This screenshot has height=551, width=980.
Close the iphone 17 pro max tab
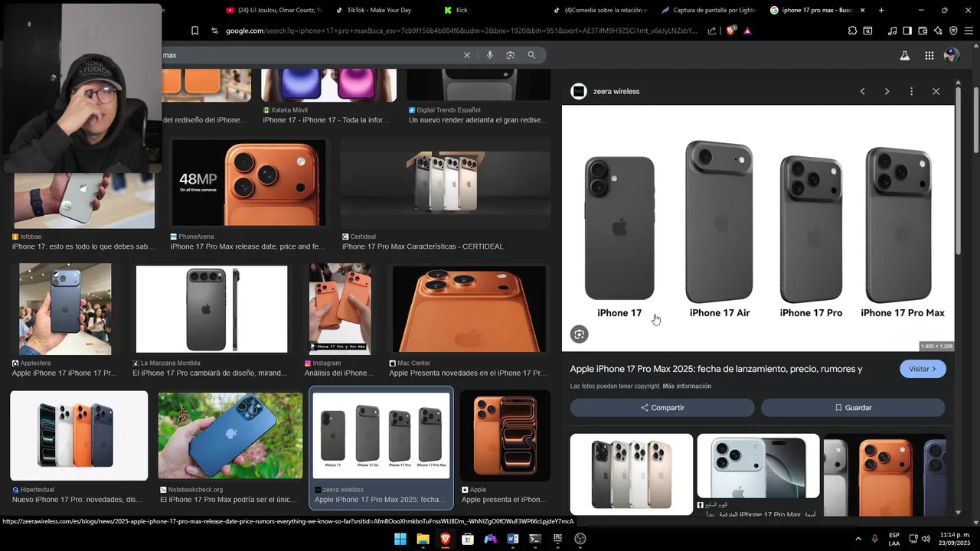862,10
